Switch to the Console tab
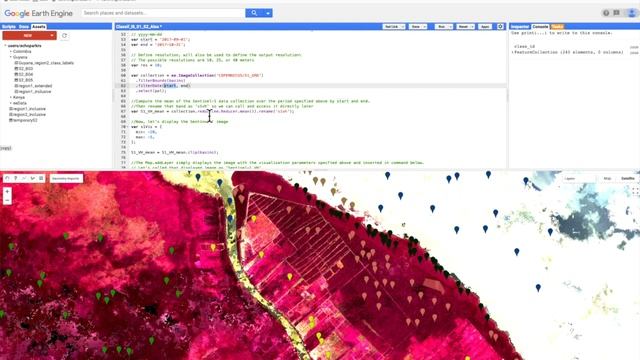 coord(540,27)
